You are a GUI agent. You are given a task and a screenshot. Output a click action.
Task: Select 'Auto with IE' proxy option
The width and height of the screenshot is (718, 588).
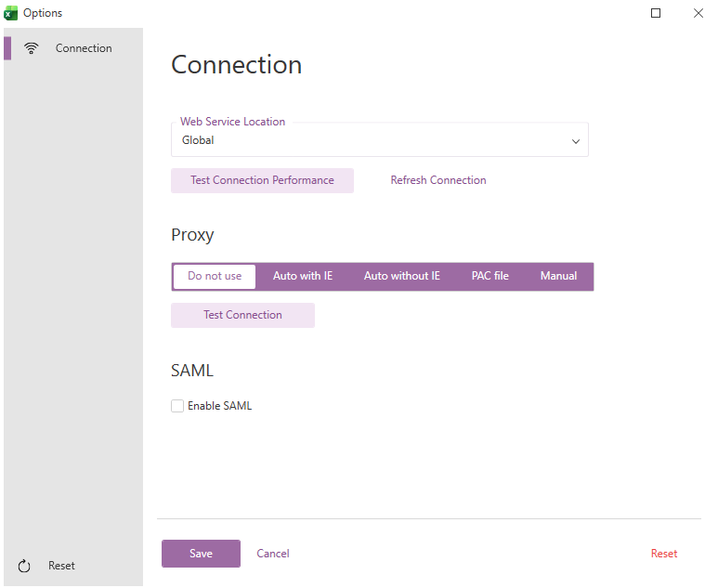pyautogui.click(x=303, y=276)
